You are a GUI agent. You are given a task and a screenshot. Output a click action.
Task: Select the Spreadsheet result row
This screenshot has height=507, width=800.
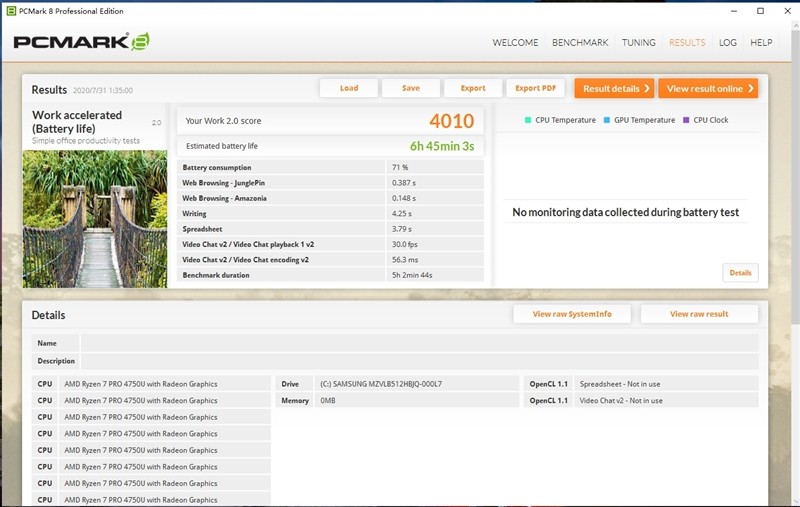click(x=330, y=229)
